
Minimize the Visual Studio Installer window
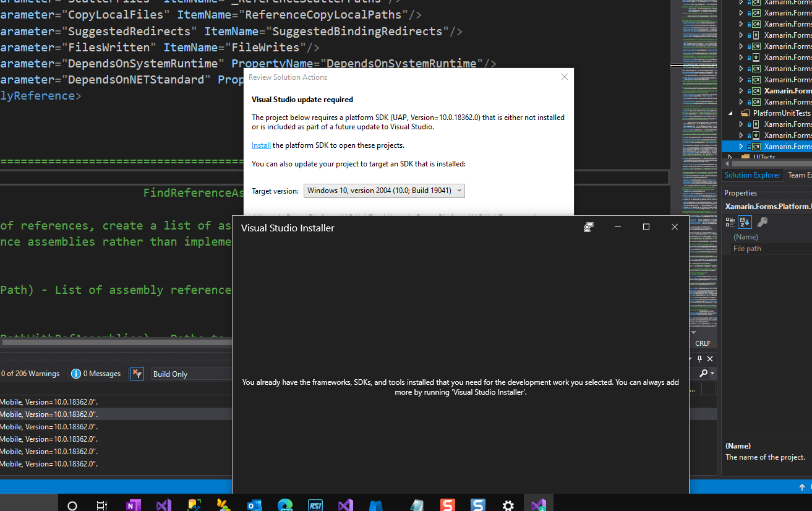[617, 227]
